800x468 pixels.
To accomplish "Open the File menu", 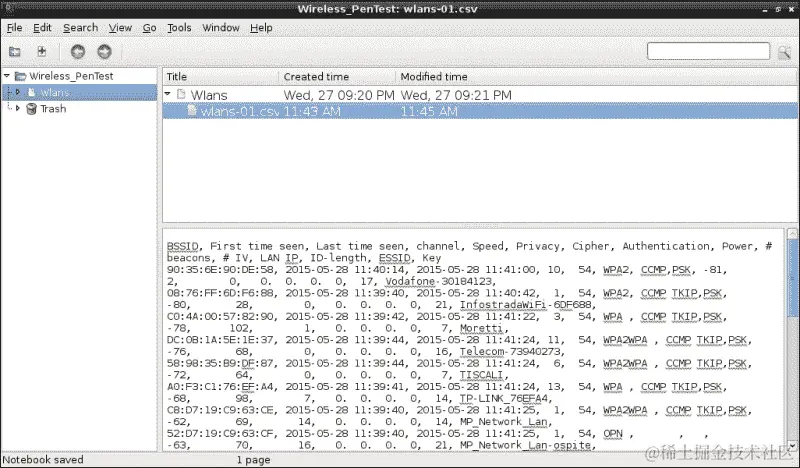I will coord(14,28).
